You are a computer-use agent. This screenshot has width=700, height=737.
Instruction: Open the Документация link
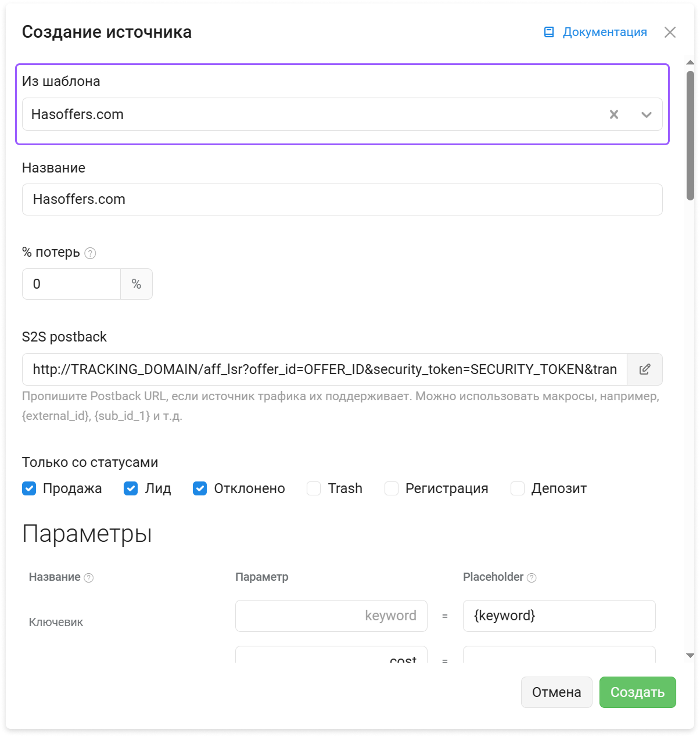click(605, 32)
